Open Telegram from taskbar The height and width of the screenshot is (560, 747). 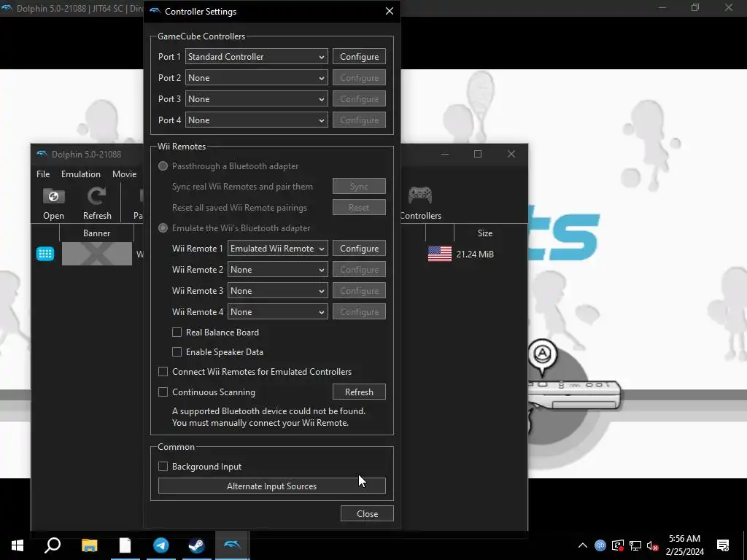click(161, 545)
